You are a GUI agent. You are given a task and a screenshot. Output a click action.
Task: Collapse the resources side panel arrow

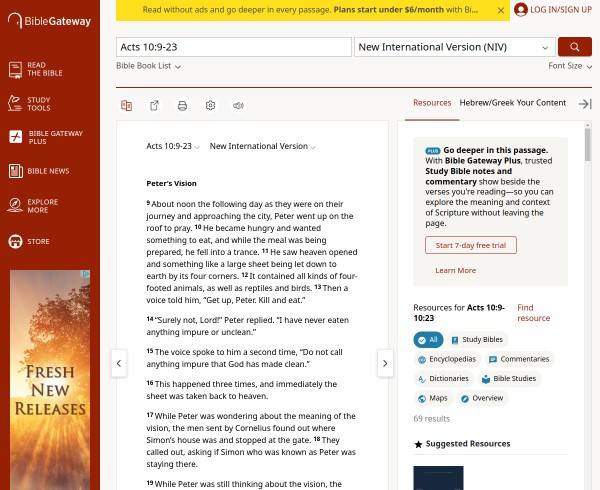coord(585,104)
